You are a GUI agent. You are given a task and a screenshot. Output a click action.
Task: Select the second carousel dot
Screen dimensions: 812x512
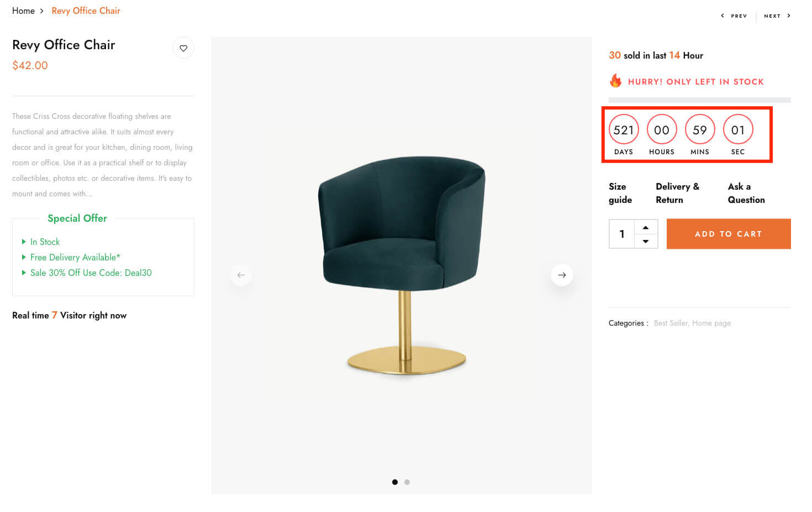407,482
